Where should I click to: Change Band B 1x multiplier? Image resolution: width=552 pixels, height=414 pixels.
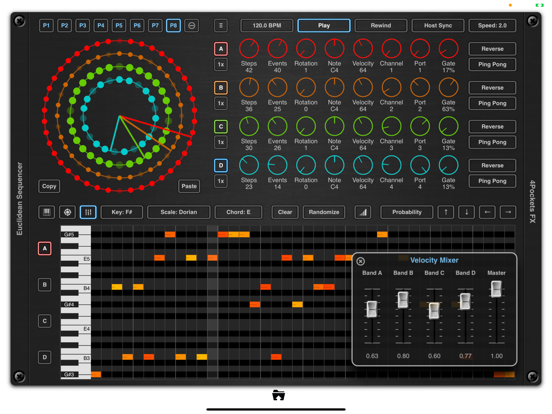(x=221, y=103)
